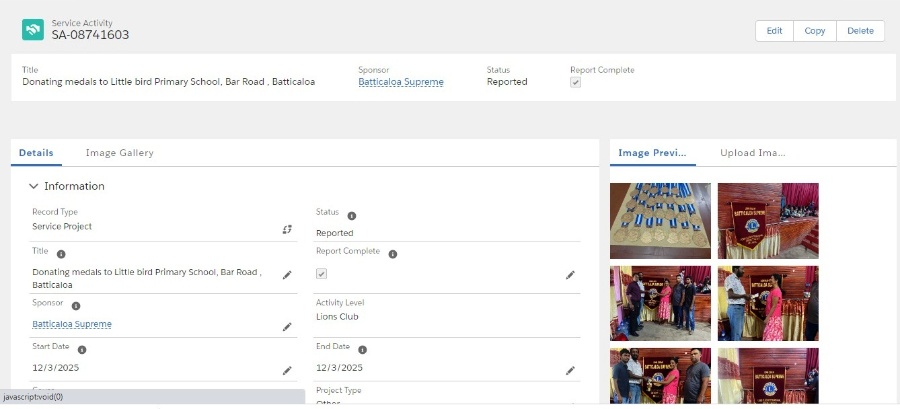
Task: Click pencil icon to edit End Date
Action: [x=570, y=370]
